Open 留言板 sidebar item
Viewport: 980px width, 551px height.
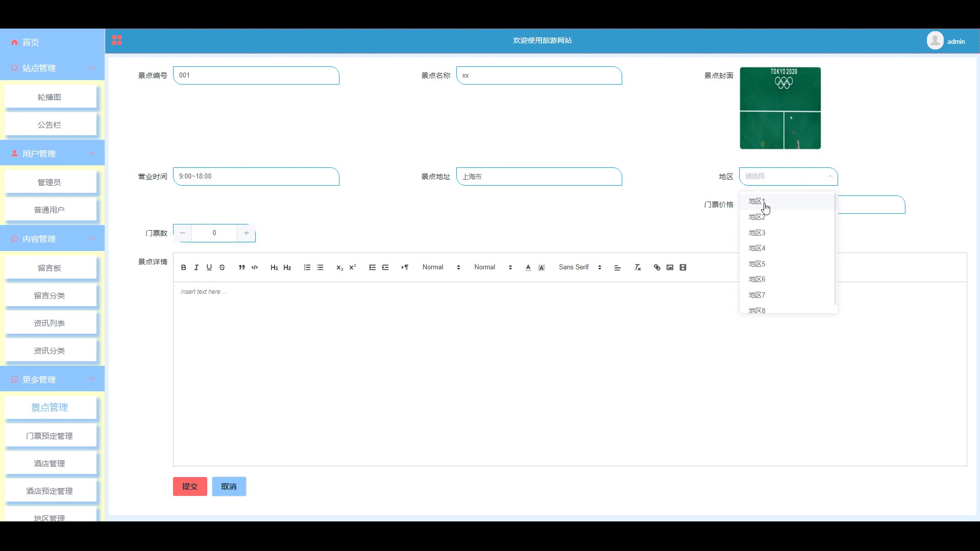50,268
